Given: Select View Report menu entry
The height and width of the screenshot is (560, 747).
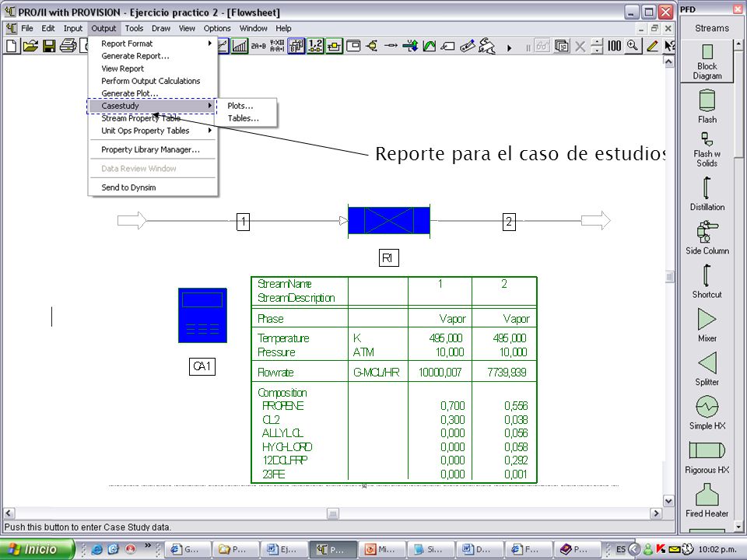Looking at the screenshot, I should pyautogui.click(x=153, y=68).
